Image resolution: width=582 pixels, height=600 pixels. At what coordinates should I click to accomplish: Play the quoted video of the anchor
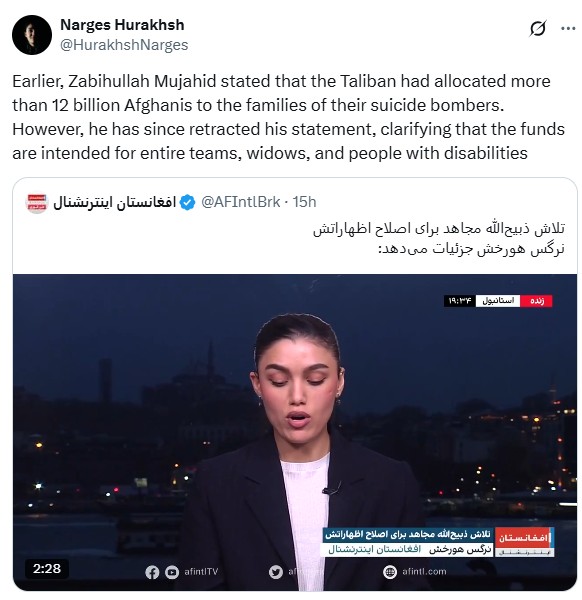tap(295, 432)
